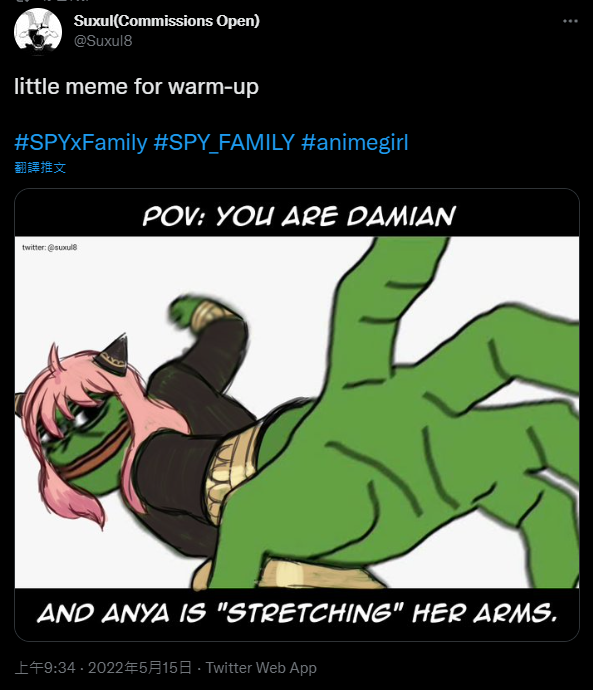The height and width of the screenshot is (690, 593).
Task: Select the 'little meme for warm-up' tweet text
Action: (x=136, y=87)
